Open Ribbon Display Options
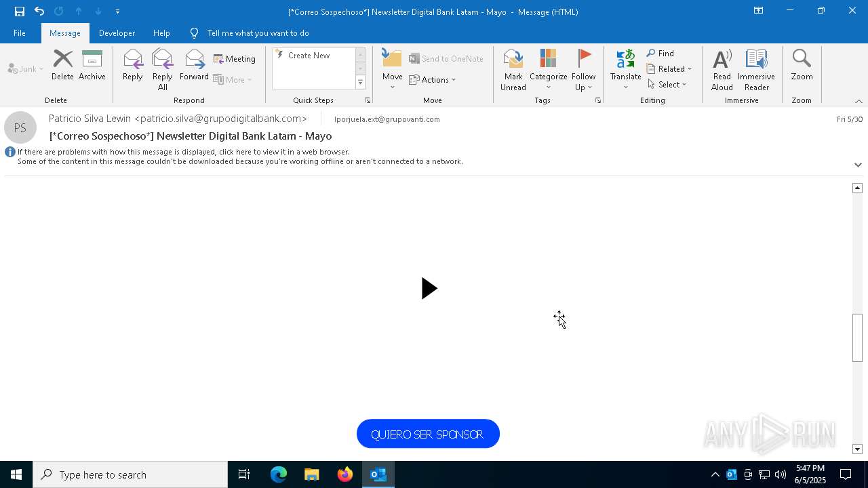This screenshot has height=488, width=868. pos(758,11)
